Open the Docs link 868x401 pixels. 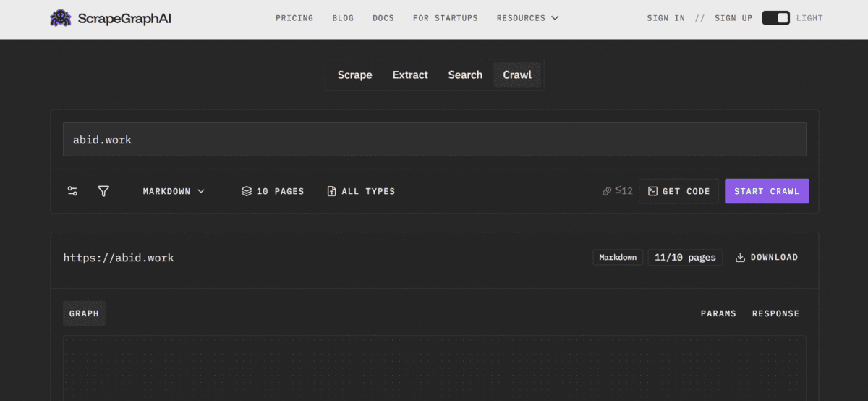pos(383,18)
